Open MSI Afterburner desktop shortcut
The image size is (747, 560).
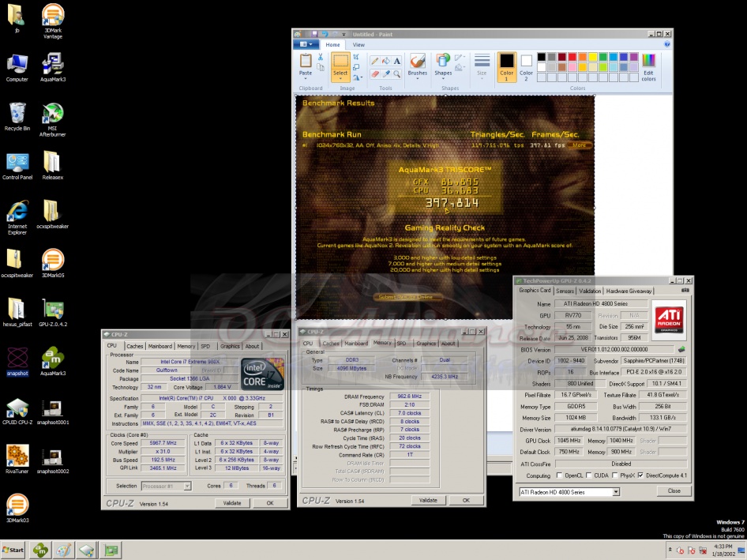[x=52, y=113]
